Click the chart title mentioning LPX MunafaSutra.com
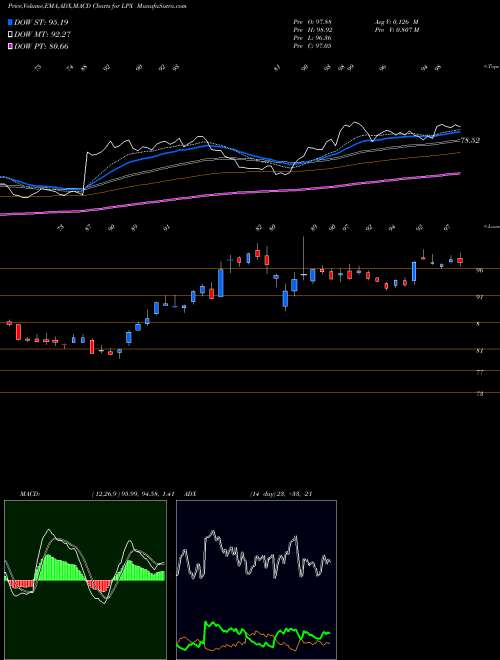 [x=97, y=6]
